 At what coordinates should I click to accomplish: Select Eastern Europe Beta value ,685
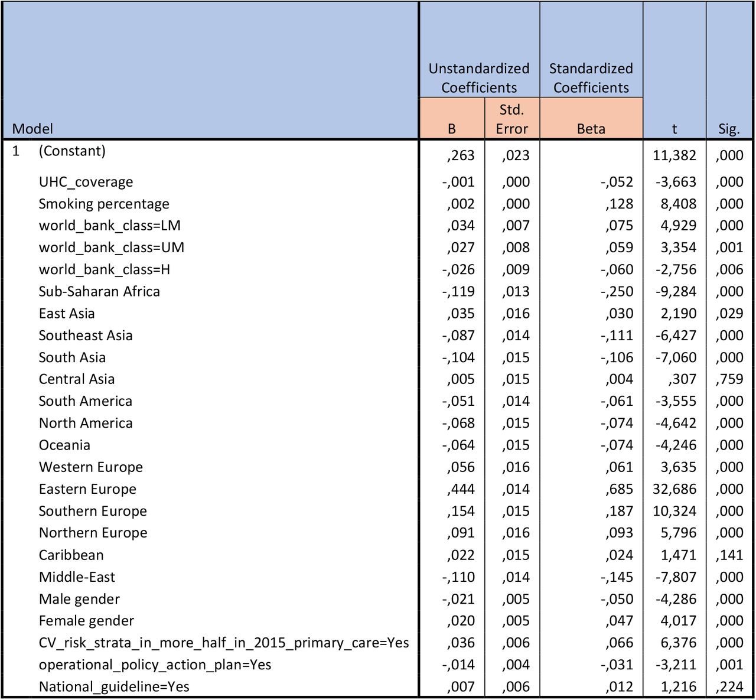619,489
